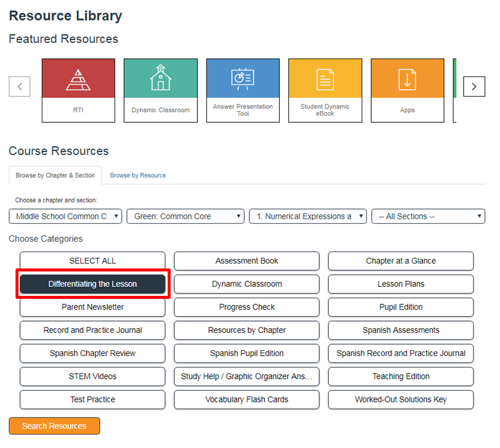Screen dimensions: 500x448
Task: Click the Search Resources button
Action: tap(54, 426)
